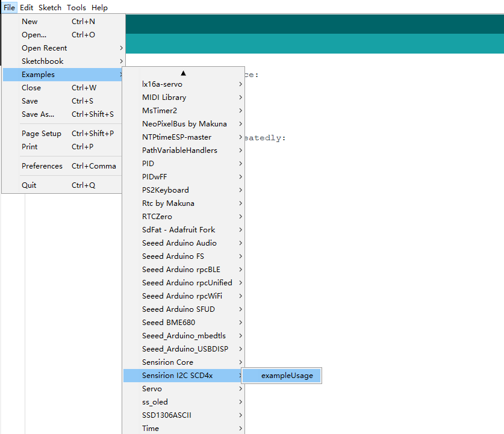Choose Close from the File menu
The height and width of the screenshot is (434, 504).
pos(63,88)
